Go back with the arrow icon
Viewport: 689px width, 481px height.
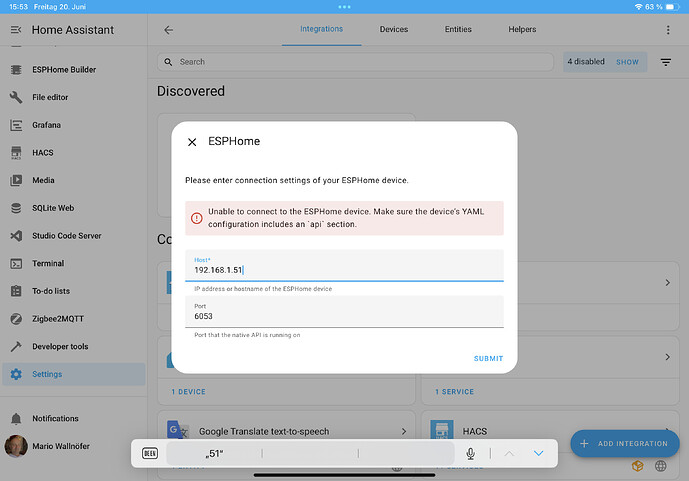[168, 30]
